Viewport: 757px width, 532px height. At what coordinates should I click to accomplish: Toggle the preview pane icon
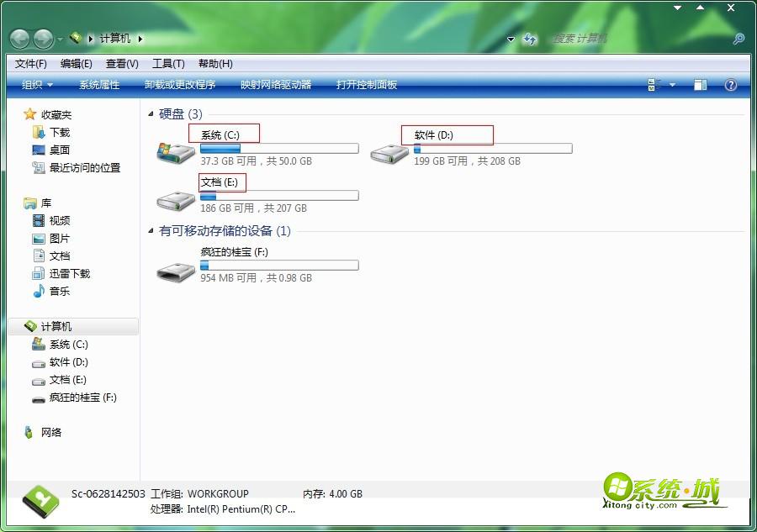[700, 85]
